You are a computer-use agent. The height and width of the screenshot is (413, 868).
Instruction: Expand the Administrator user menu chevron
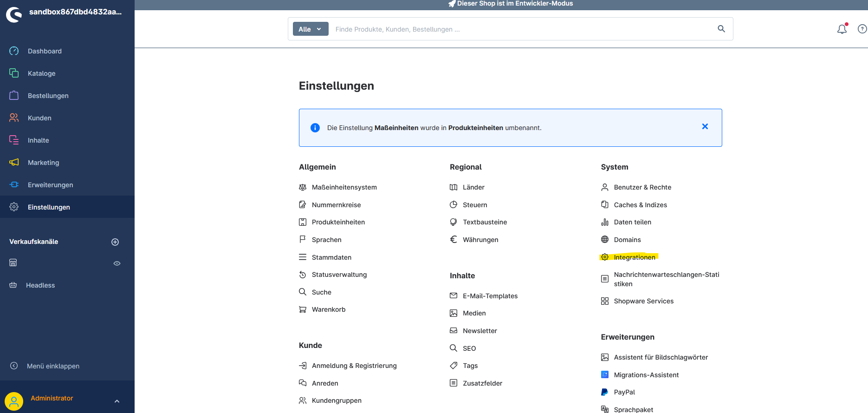[117, 401]
